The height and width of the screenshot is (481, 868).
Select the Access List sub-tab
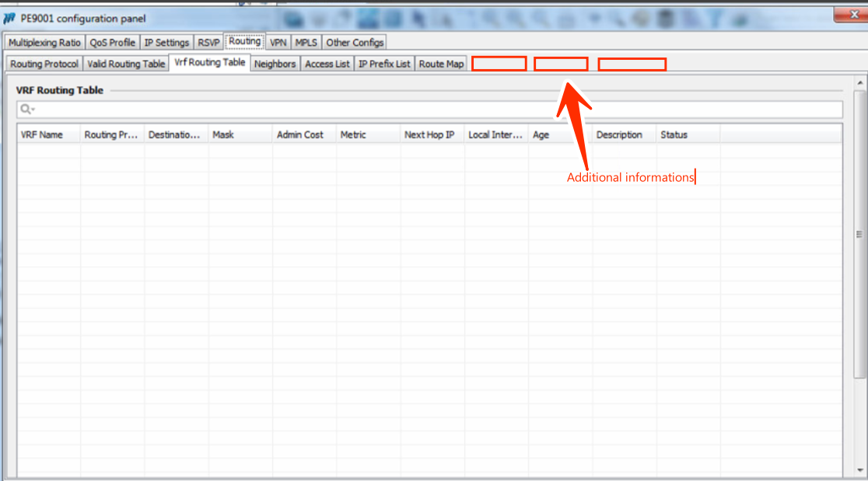[327, 64]
